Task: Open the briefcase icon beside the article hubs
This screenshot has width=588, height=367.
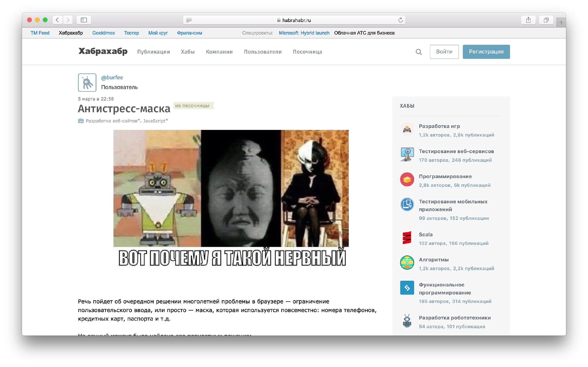Action: 81,121
